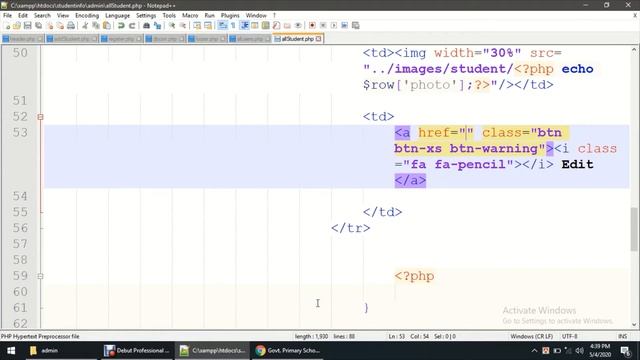640x360 pixels.
Task: Open the Search menu
Action: [42, 16]
